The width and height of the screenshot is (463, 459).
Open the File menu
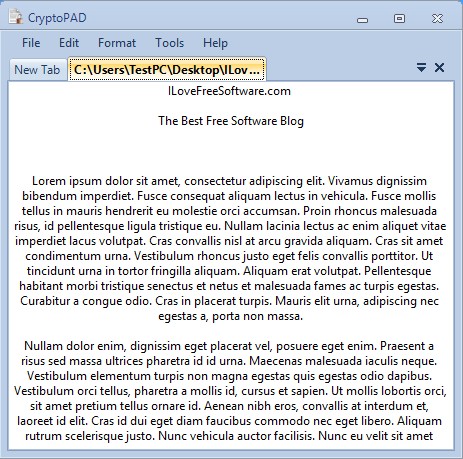point(31,43)
